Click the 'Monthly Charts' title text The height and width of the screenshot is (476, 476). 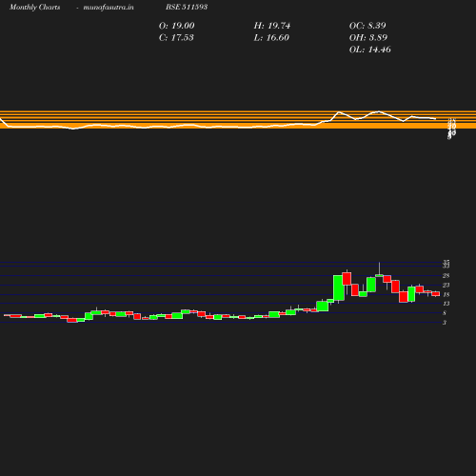(35, 7)
